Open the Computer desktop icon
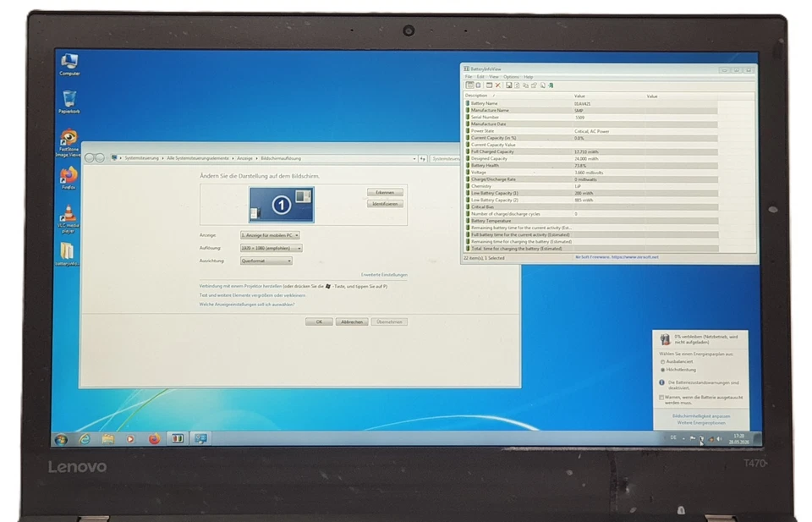Image resolution: width=812 pixels, height=522 pixels. point(69,64)
